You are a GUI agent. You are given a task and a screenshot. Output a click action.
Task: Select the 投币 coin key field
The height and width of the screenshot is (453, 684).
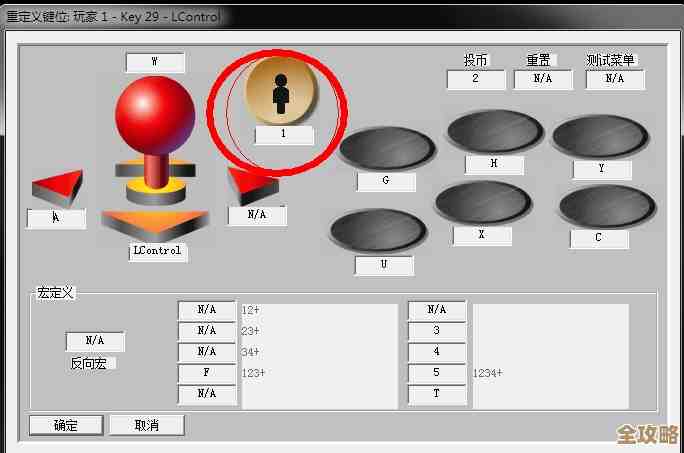[475, 79]
